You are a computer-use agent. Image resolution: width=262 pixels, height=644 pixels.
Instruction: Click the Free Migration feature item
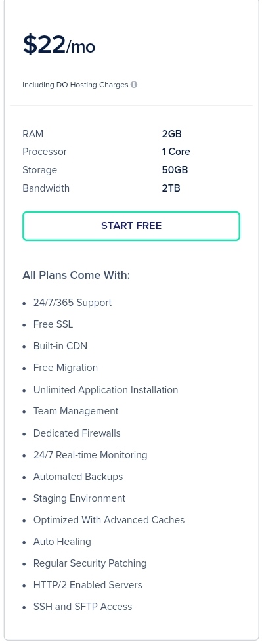click(x=65, y=368)
